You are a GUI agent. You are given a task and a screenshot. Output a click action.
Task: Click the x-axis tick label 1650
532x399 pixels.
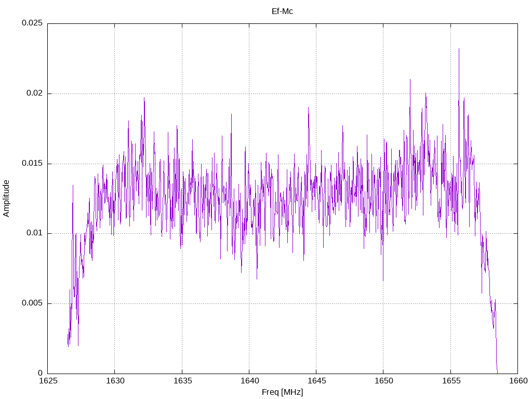[x=384, y=381]
